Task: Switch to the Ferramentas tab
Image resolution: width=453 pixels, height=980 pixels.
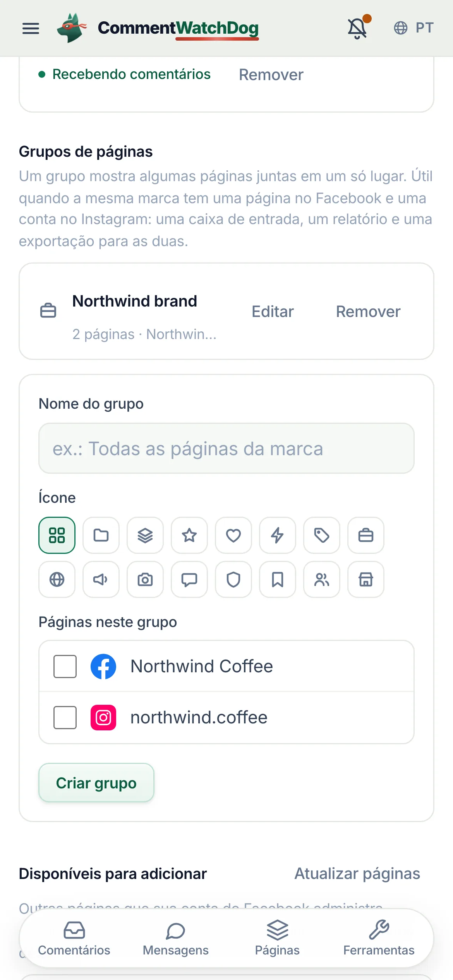Action: point(379,938)
